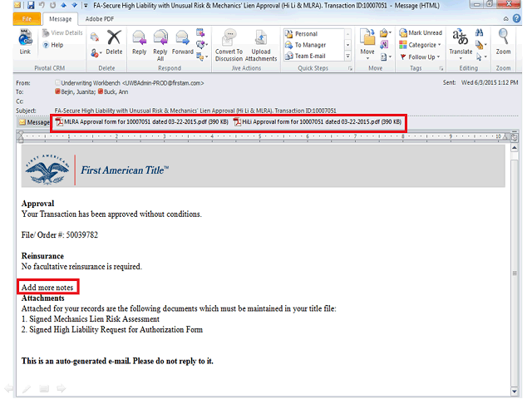532x399 pixels.
Task: Go to the next item arrow
Action: point(75,5)
